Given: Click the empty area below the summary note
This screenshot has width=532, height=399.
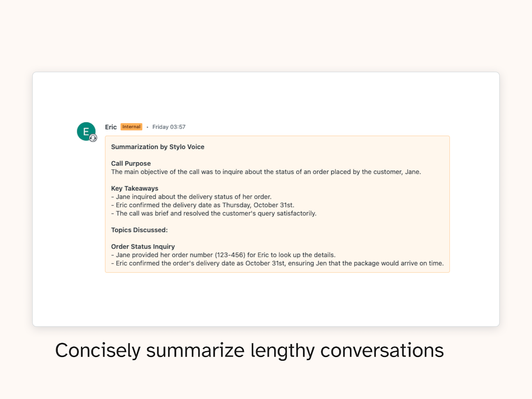Looking at the screenshot, I should tap(266, 299).
